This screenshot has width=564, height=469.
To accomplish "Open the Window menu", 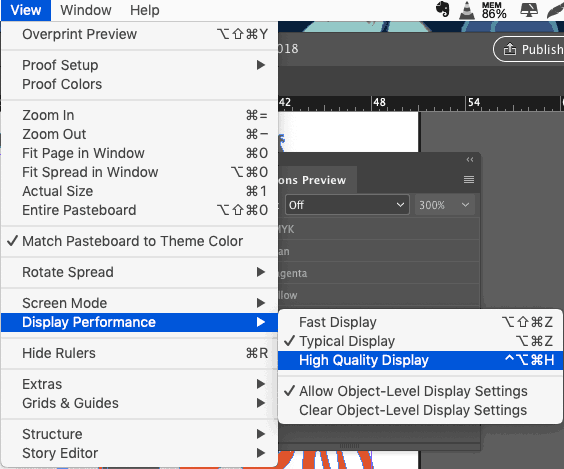I will (x=86, y=10).
